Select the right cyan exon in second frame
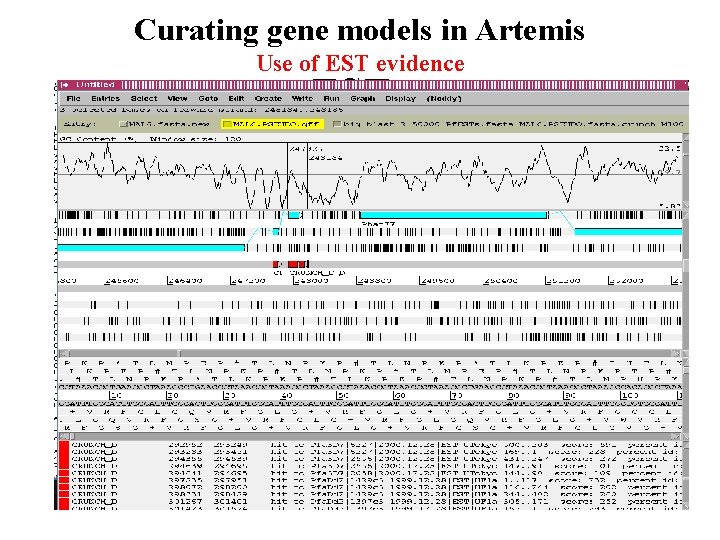The height and width of the screenshot is (540, 720). 628,232
